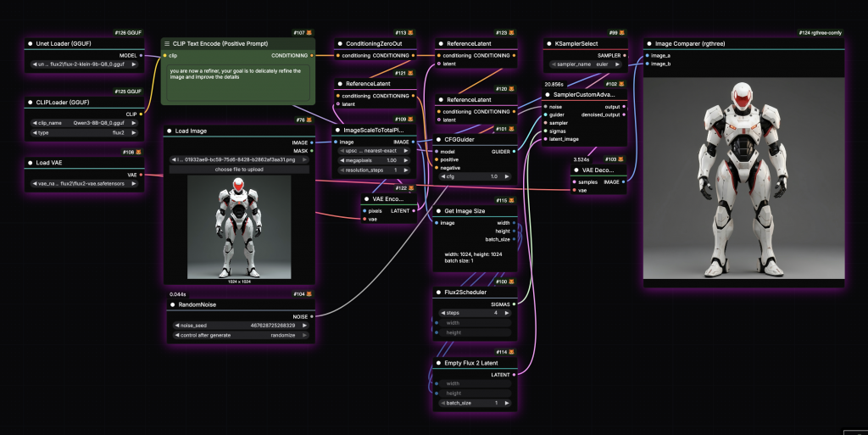
Task: Click the fox badge icon above KSamplerSelect node
Action: pos(623,32)
